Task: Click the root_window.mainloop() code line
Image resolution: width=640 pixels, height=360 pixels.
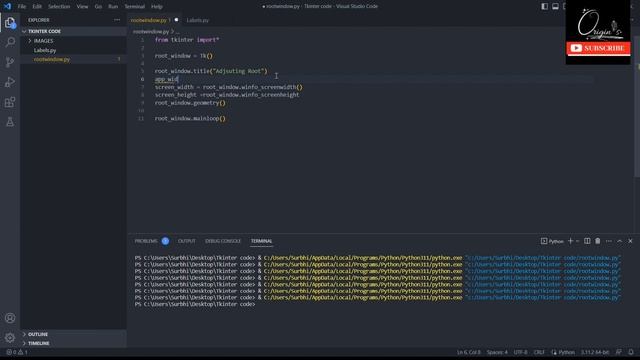Action: [x=190, y=118]
